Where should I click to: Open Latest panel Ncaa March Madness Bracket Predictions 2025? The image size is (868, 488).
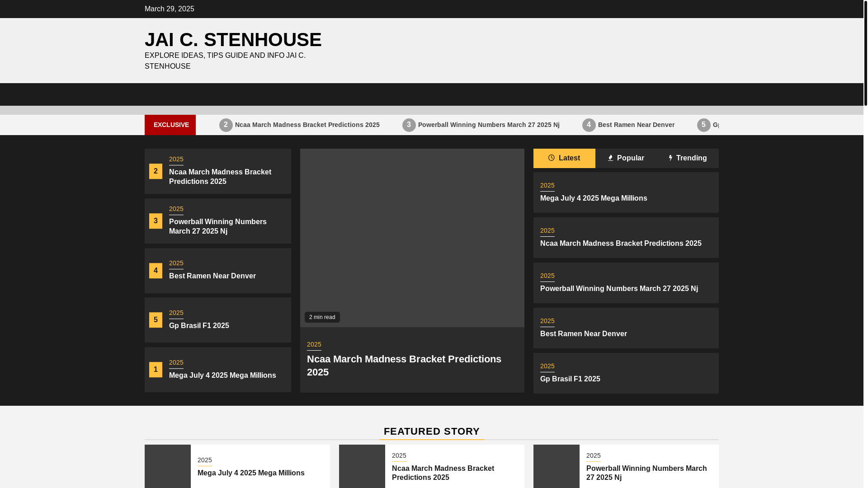pos(621,243)
